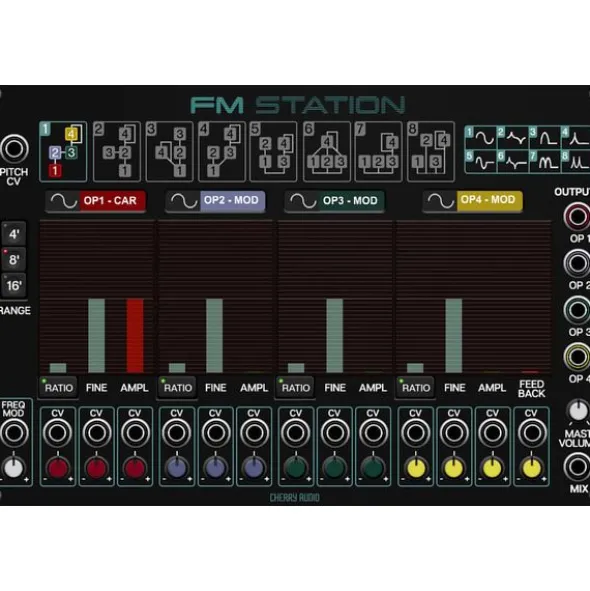The height and width of the screenshot is (591, 590).
Task: Click the OP1 waveform sine icon
Action: 63,201
